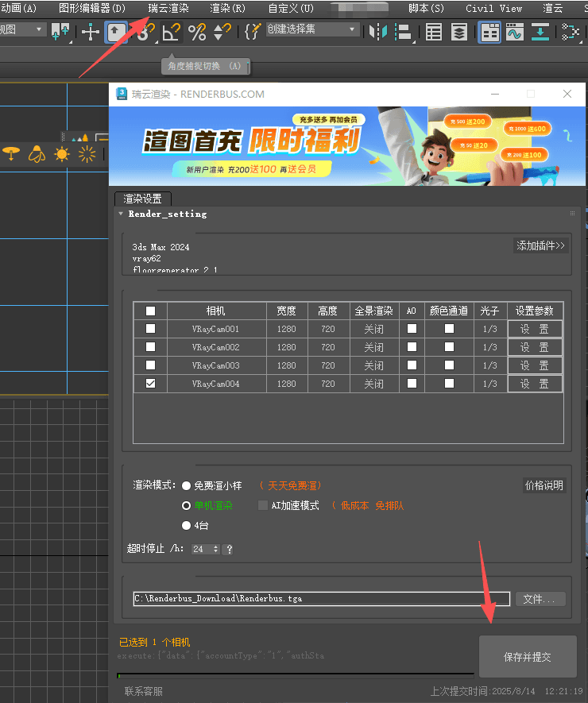Click the orange sun-rays outline icon
Screen dimensions: 588x703
pyautogui.click(x=87, y=154)
